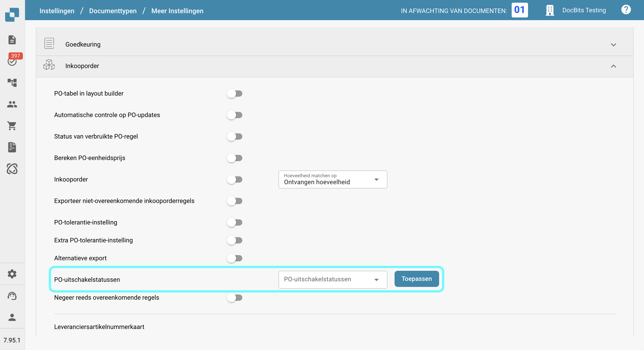Open the documents icon in the sidebar
The image size is (644, 350).
point(12,40)
